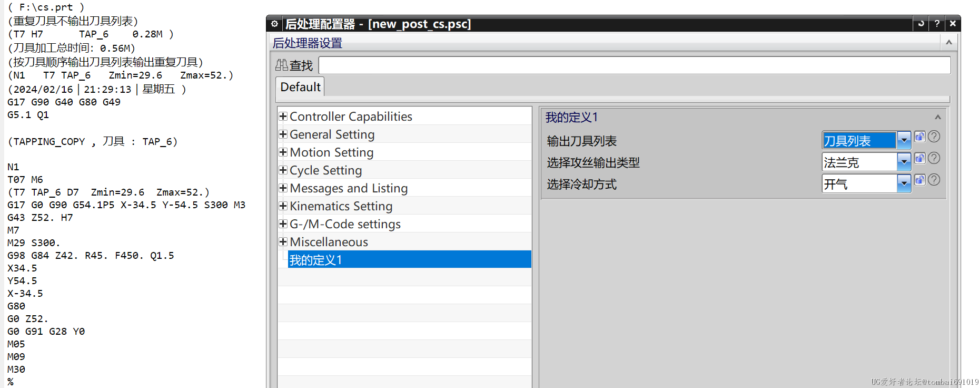
Task: Click the reset arrow icon in title bar
Action: tap(921, 24)
